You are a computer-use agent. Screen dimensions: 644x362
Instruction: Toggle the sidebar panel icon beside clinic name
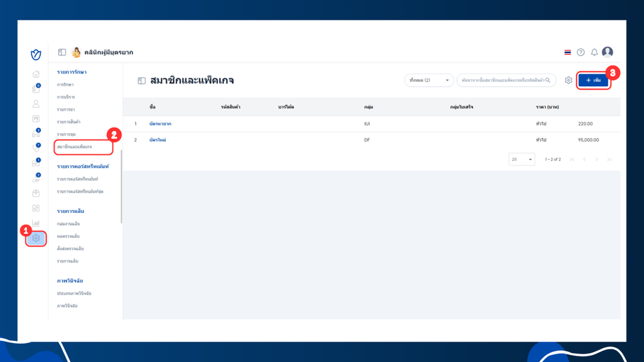coord(62,53)
